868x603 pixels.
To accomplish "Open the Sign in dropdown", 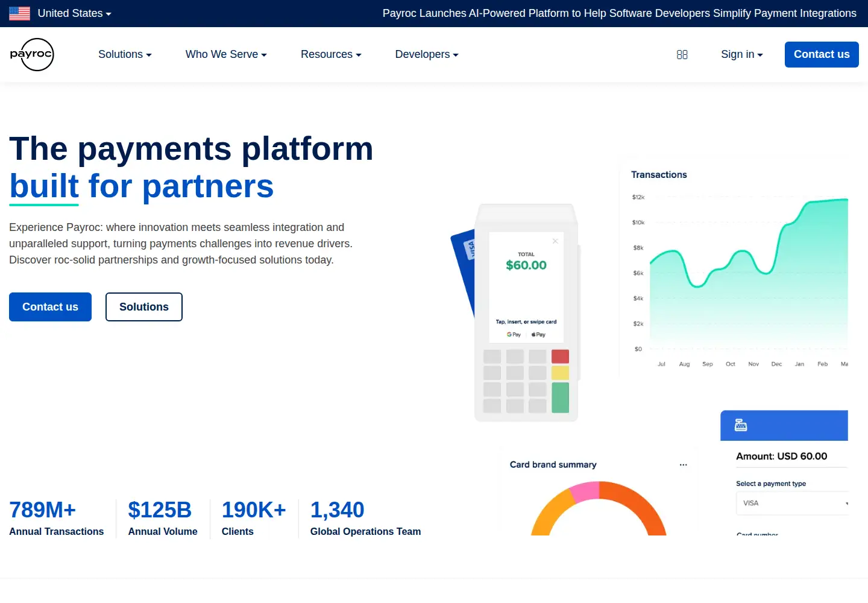I will pos(741,54).
